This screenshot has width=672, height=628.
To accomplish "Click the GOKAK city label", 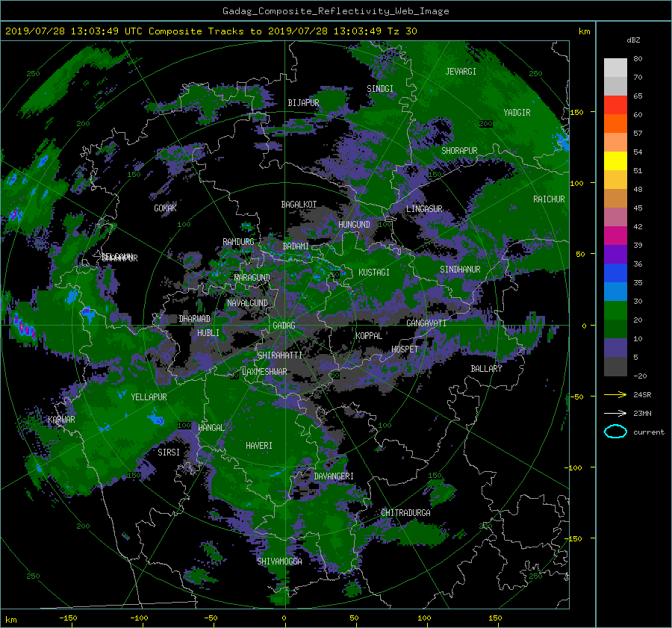I will (x=165, y=208).
